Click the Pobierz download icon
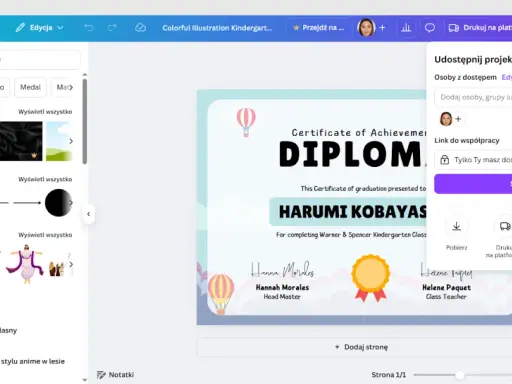512x384 pixels. pyautogui.click(x=456, y=226)
